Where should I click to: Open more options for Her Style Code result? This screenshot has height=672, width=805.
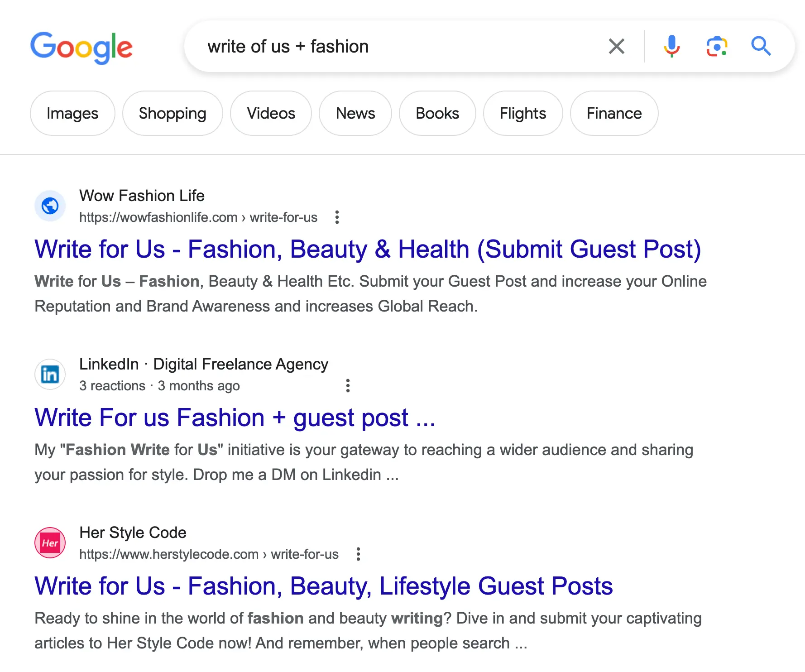pos(358,554)
